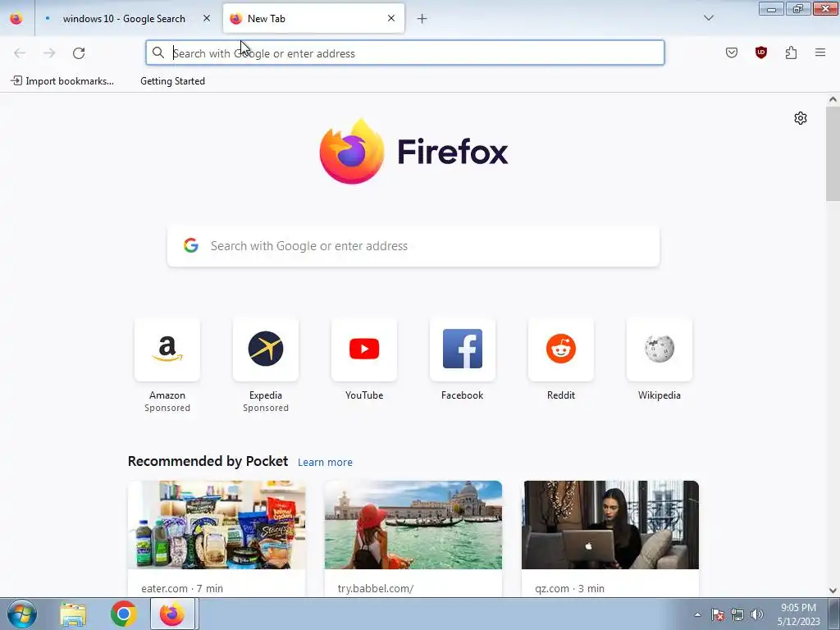The image size is (840, 630).
Task: Open the try.babbel.com Venice article thumbnail
Action: 413,525
